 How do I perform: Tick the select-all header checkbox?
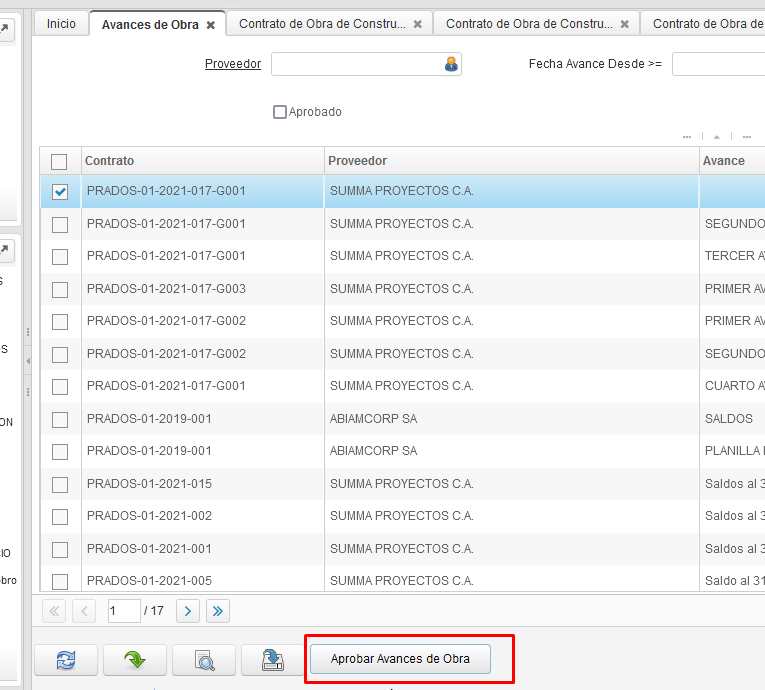coord(59,161)
